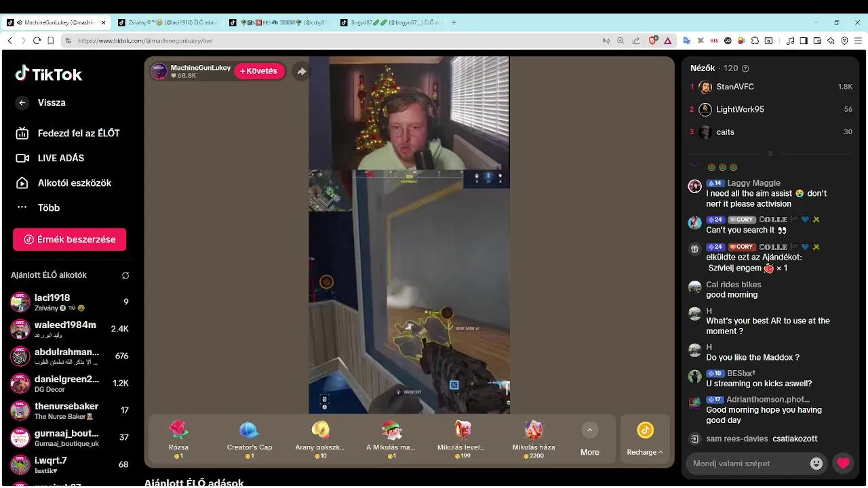Open i.wqrt.7 live stream
The image size is (868, 488).
pyautogui.click(x=69, y=465)
